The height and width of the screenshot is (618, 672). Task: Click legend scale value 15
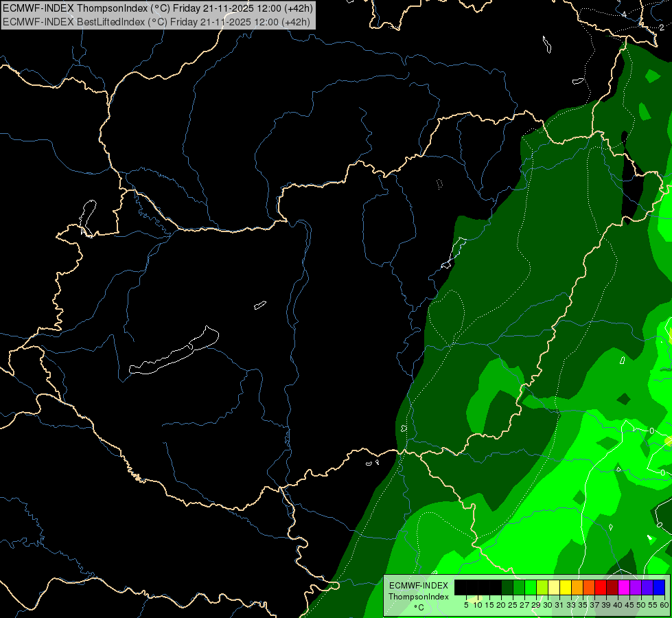[x=489, y=605]
